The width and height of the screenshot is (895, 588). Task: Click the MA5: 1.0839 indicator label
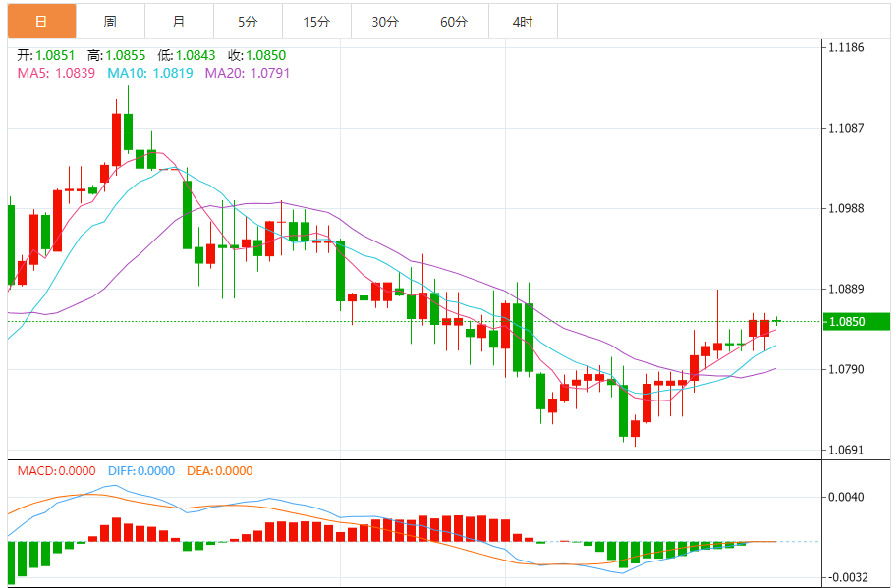pos(56,73)
